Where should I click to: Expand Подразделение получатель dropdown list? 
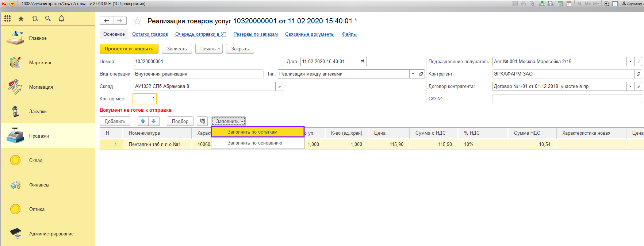(630, 62)
